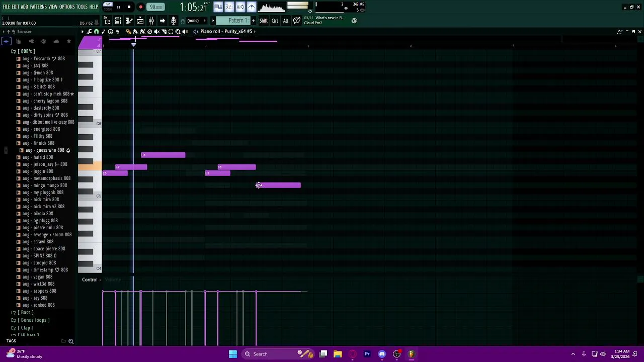This screenshot has height=362, width=644.
Task: Open the mixer faders icon
Action: pyautogui.click(x=151, y=21)
